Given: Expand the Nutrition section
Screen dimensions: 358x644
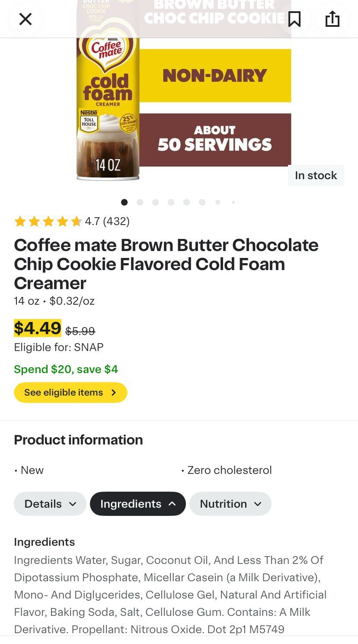Looking at the screenshot, I should 230,504.
